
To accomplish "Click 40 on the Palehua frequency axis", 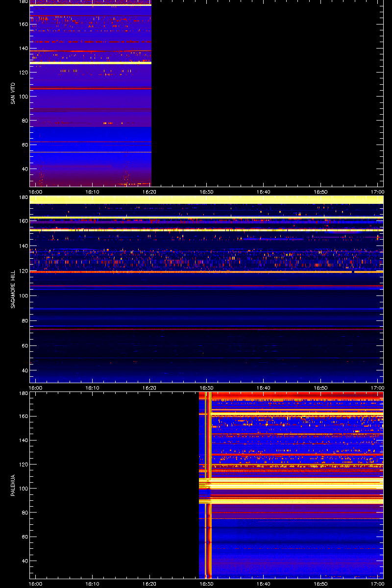I will [24, 561].
